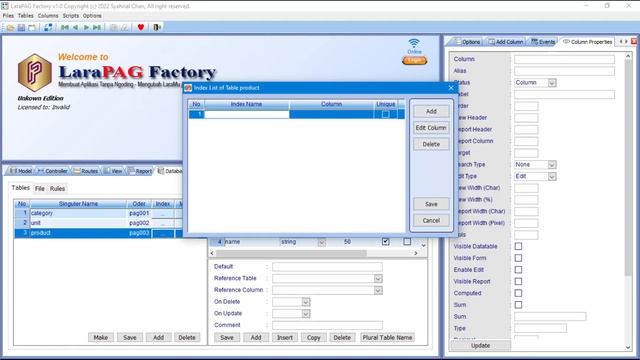Click the open folder toolbar icon

[x=10, y=27]
